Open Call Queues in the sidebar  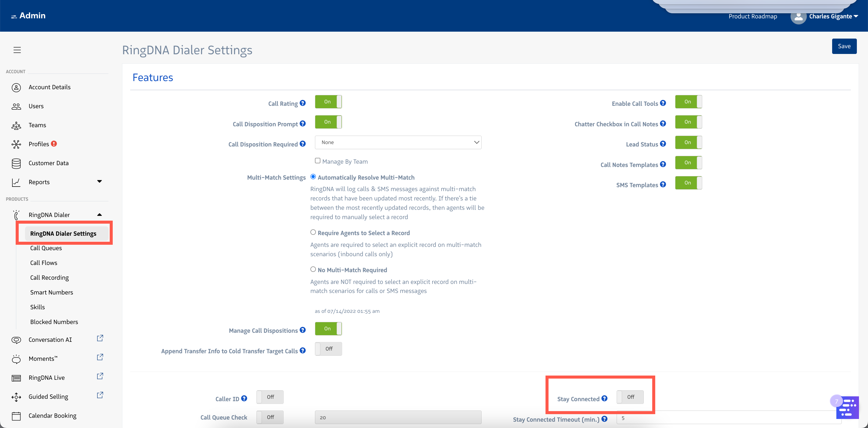point(46,248)
